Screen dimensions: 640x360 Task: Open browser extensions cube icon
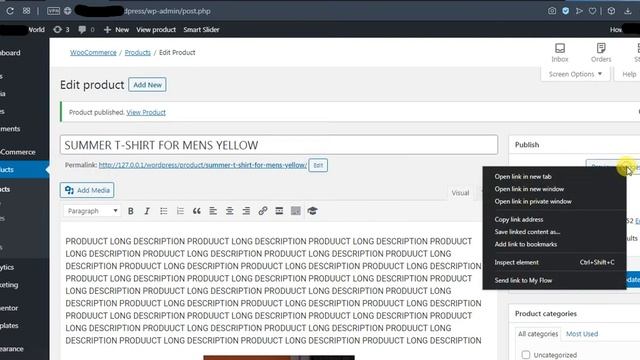point(611,11)
